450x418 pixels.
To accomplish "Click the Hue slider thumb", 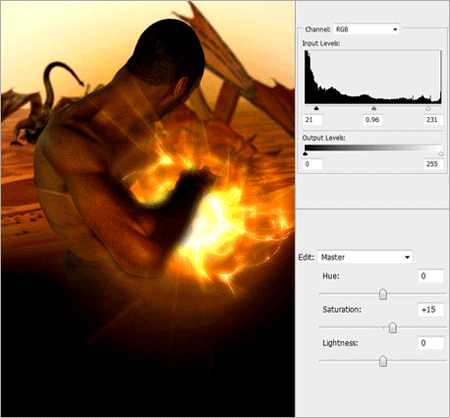I will (x=383, y=294).
